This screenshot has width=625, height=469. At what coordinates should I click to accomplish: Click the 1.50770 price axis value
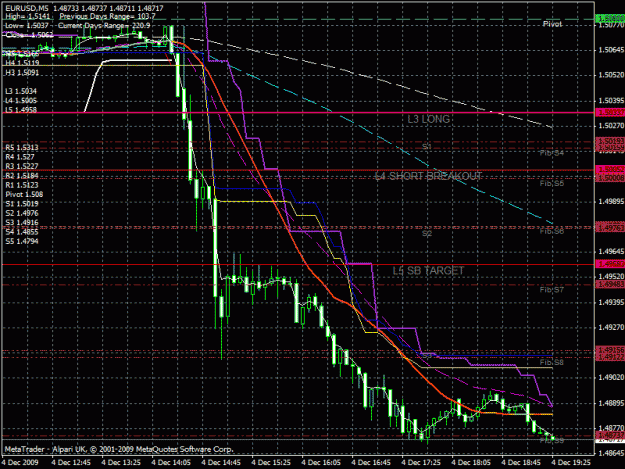coord(611,26)
